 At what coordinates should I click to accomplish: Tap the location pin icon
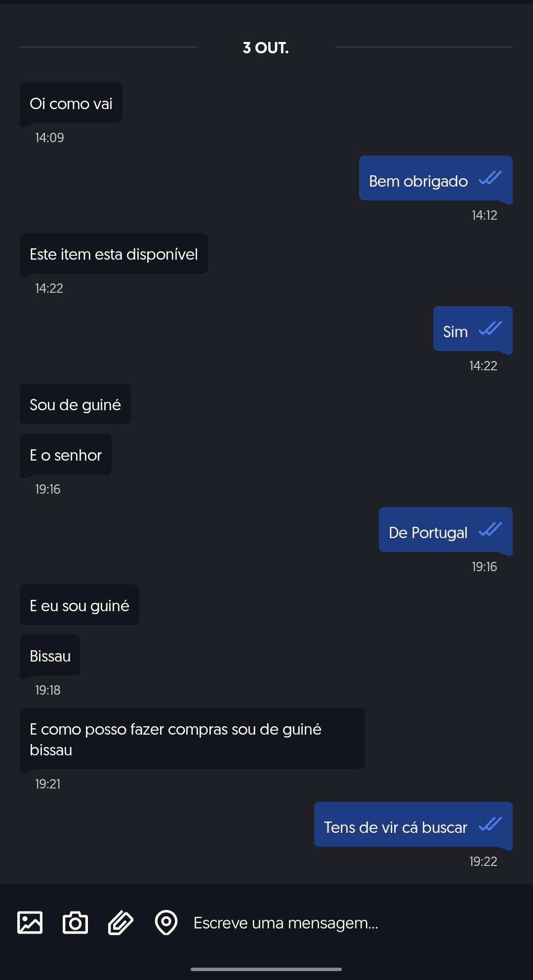pos(166,922)
